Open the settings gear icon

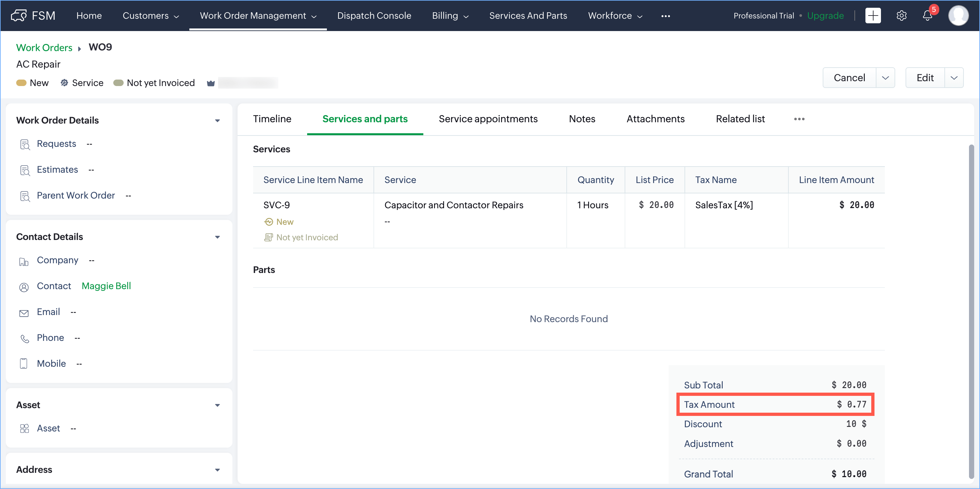pos(901,16)
